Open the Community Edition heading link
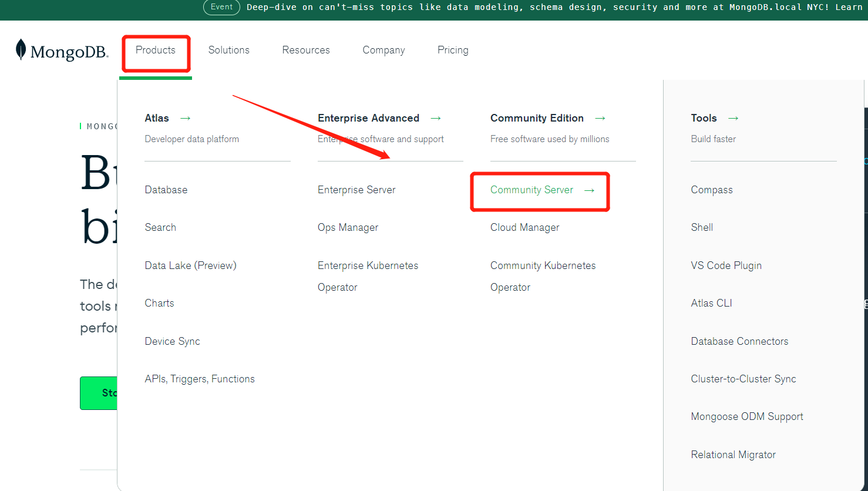 point(537,118)
